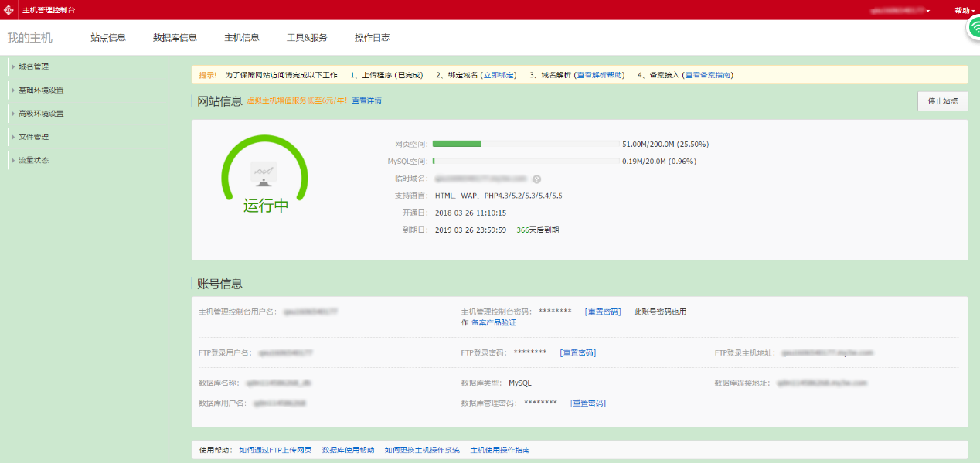Open the green customer service floating icon
The height and width of the screenshot is (463, 980).
click(973, 27)
